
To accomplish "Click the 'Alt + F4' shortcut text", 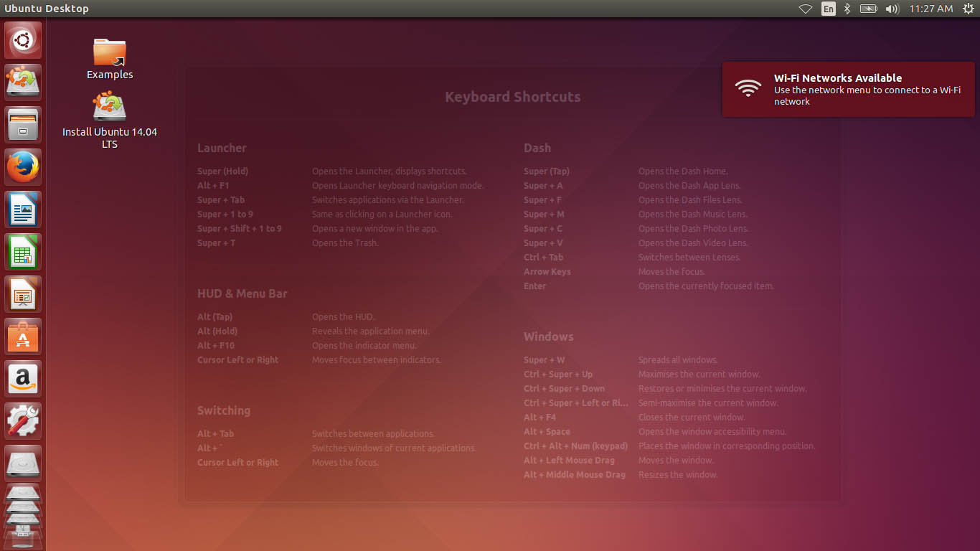I will coord(540,418).
